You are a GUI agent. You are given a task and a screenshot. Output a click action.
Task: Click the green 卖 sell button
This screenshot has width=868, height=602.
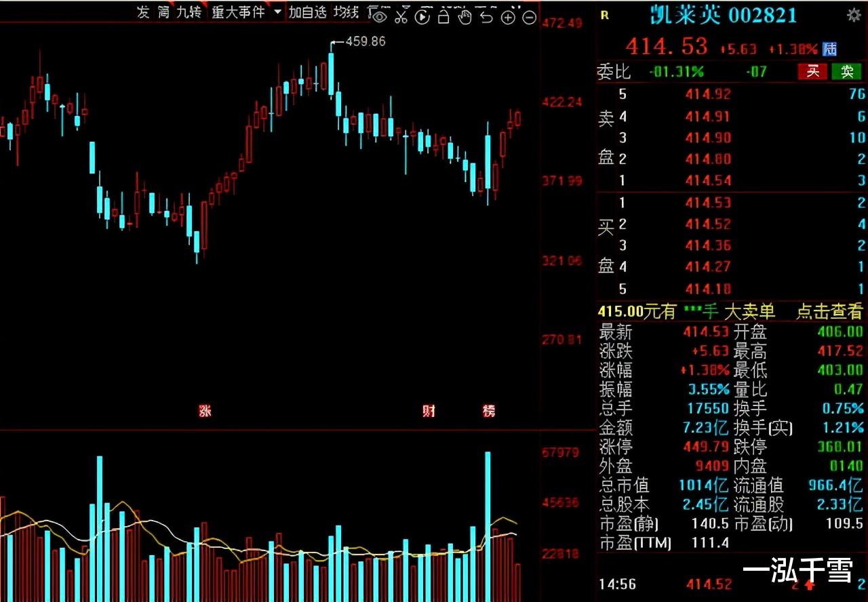846,71
